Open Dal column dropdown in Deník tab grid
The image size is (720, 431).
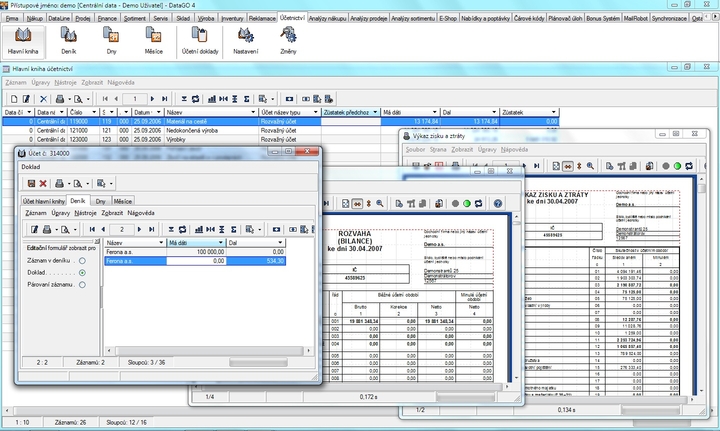click(x=280, y=243)
